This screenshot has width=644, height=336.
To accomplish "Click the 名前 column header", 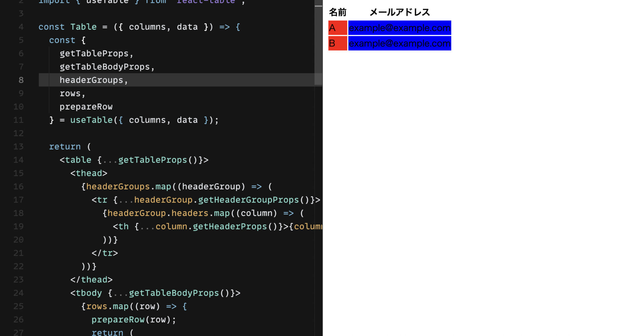I will (337, 12).
